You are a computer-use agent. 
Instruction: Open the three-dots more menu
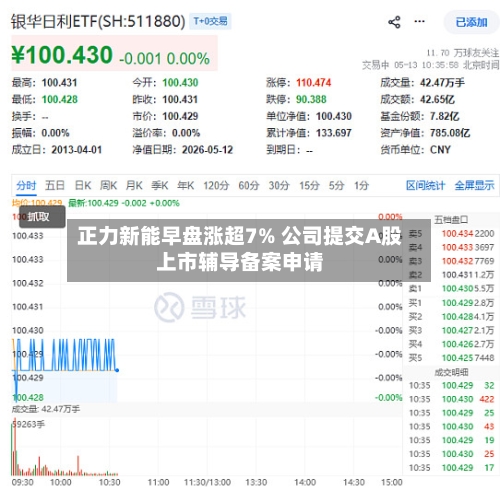[x=419, y=22]
